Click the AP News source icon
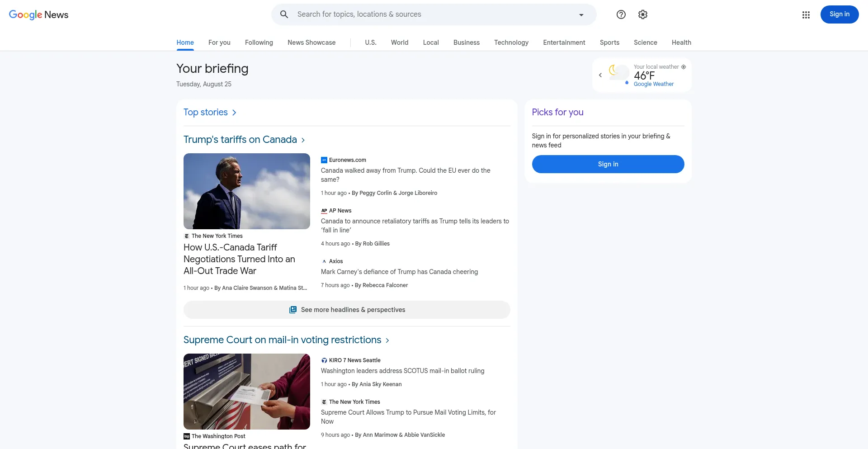This screenshot has height=449, width=868. 324,211
